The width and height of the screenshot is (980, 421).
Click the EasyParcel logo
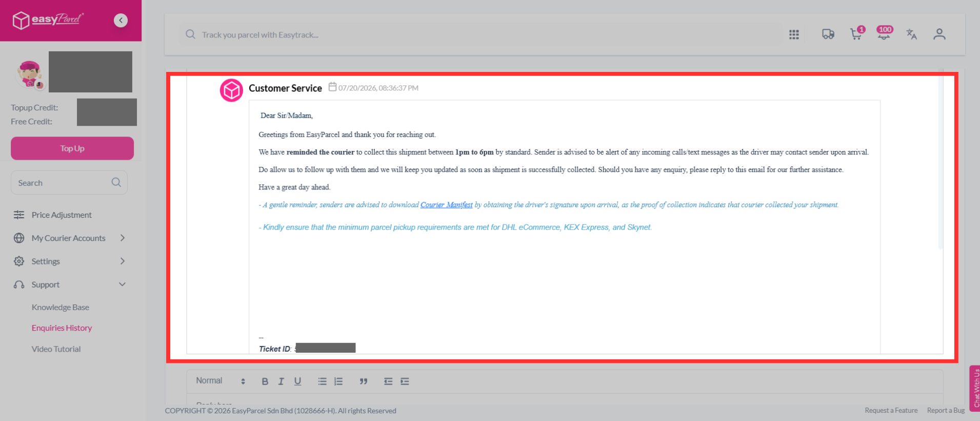[x=48, y=20]
